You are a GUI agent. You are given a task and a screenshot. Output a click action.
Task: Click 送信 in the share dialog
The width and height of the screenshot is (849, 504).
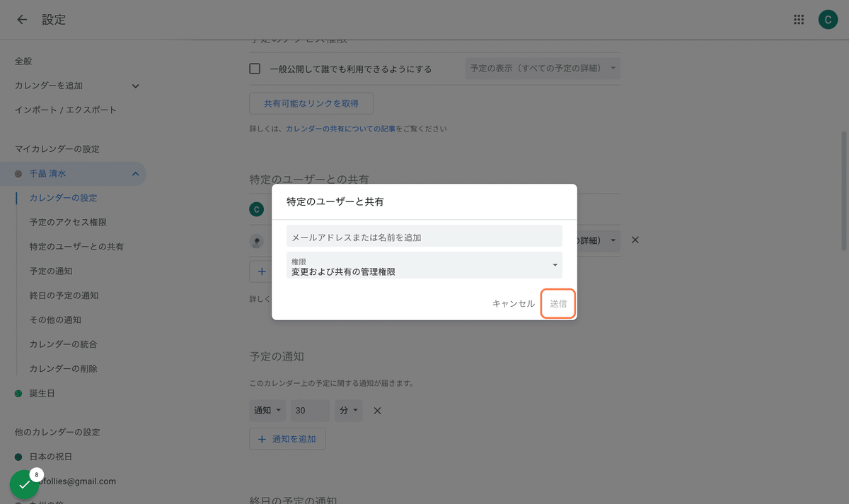pos(558,304)
